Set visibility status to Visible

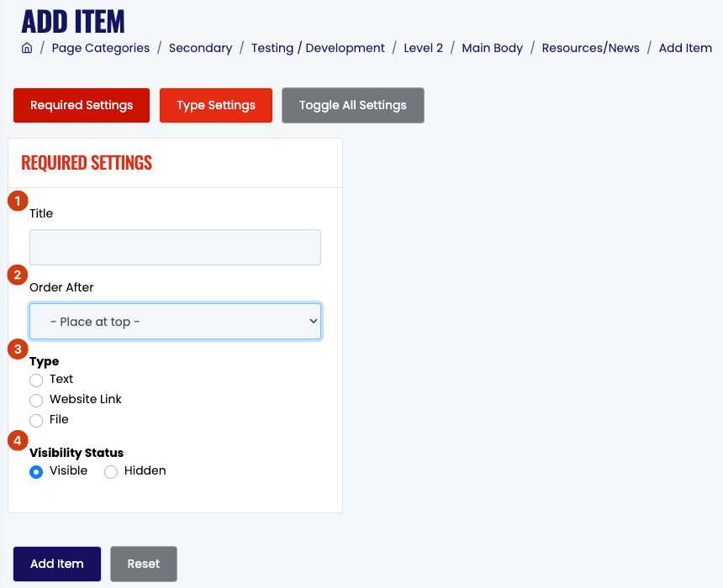(36, 472)
